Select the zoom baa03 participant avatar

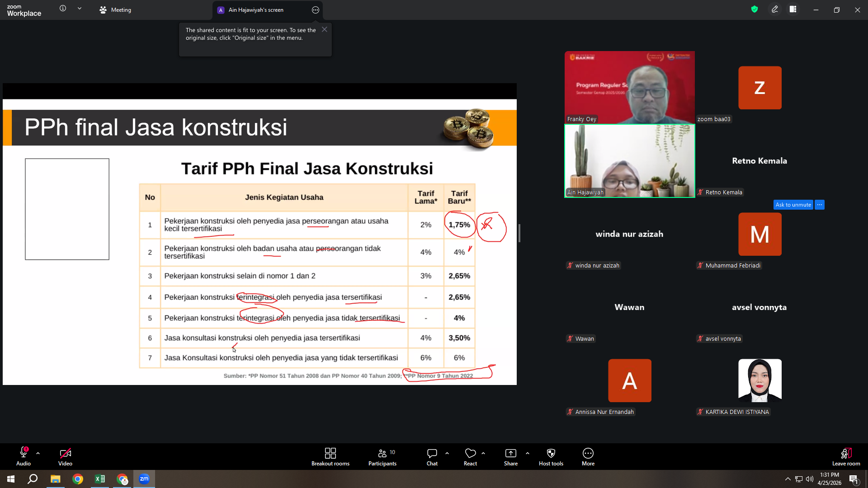coord(760,88)
